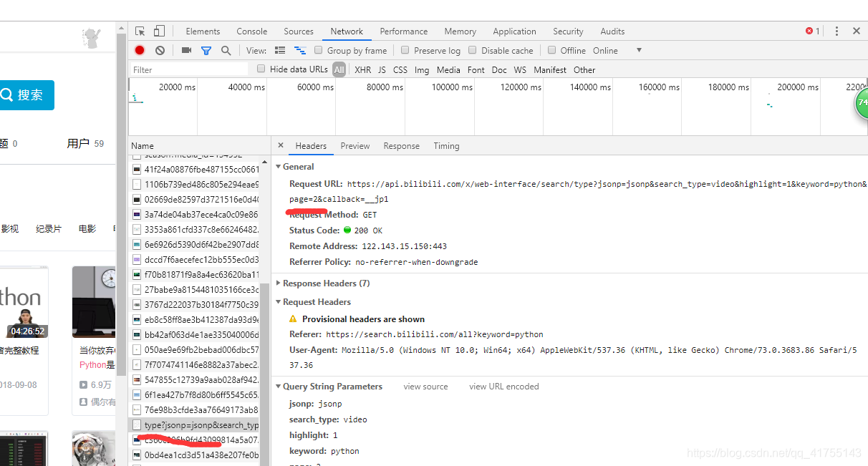Click the 用户 59 results tab

(85, 143)
